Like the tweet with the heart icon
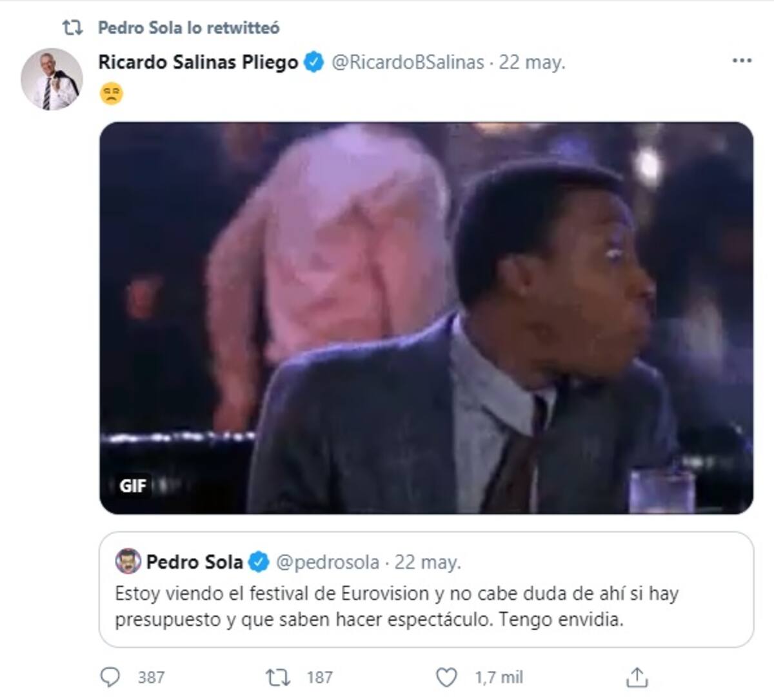This screenshot has width=774, height=700. coord(446,677)
